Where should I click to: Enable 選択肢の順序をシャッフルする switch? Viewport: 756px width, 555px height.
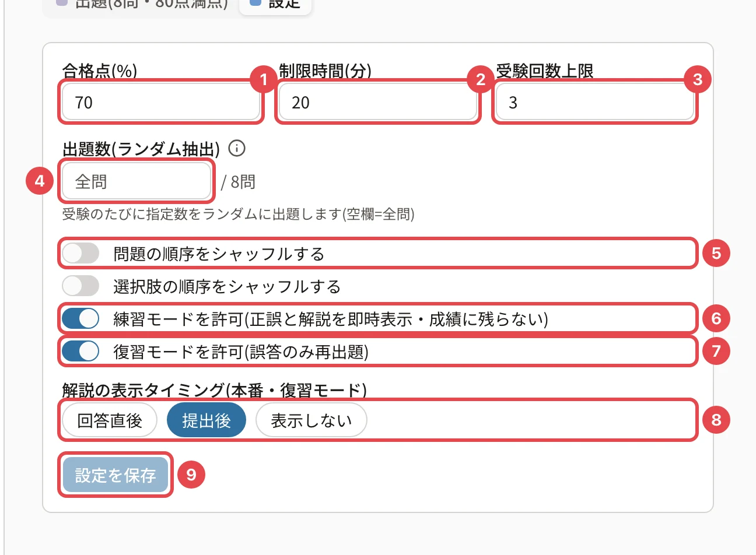point(80,286)
